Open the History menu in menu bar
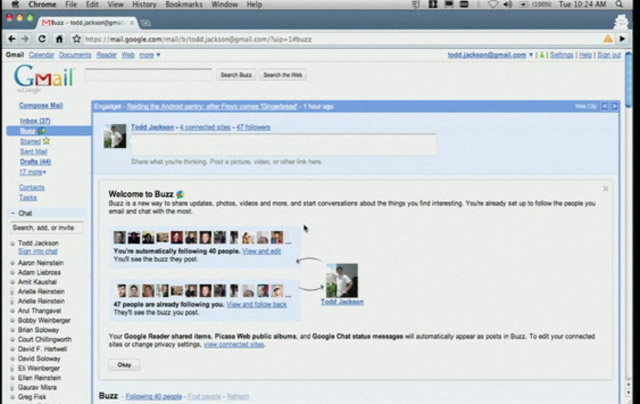Image resolution: width=640 pixels, height=404 pixels. [145, 5]
